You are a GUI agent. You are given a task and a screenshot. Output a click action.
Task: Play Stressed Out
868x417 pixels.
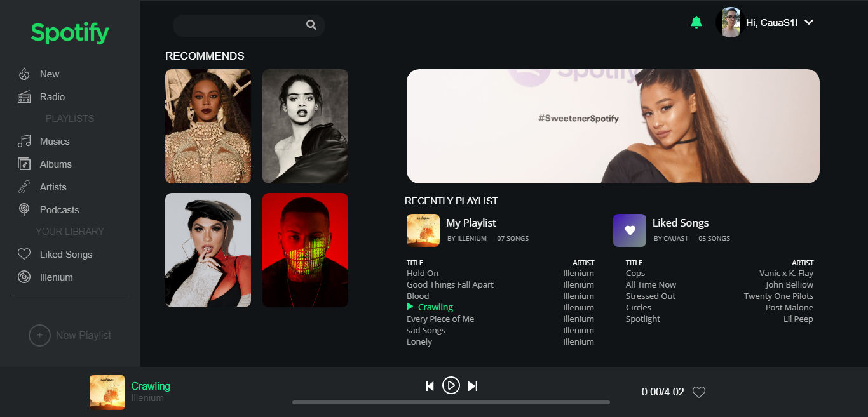(x=651, y=296)
